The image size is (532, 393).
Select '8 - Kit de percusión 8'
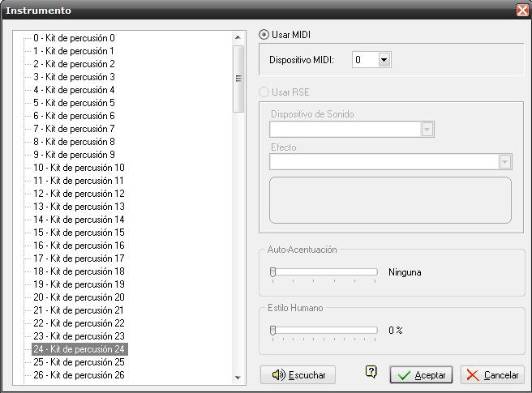click(74, 142)
